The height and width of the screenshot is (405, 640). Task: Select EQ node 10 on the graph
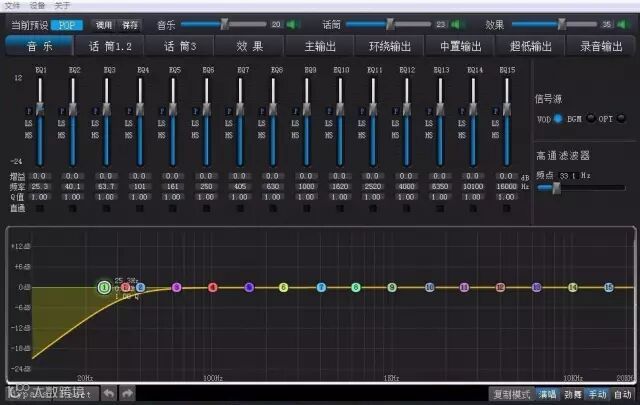[429, 287]
